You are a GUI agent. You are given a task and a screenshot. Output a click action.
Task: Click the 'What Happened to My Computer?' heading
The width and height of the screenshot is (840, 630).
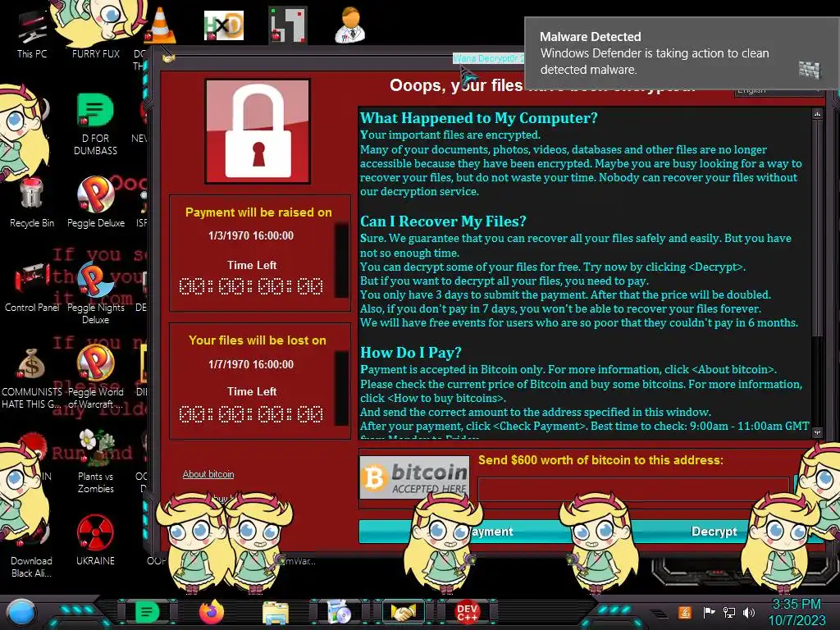coord(478,118)
